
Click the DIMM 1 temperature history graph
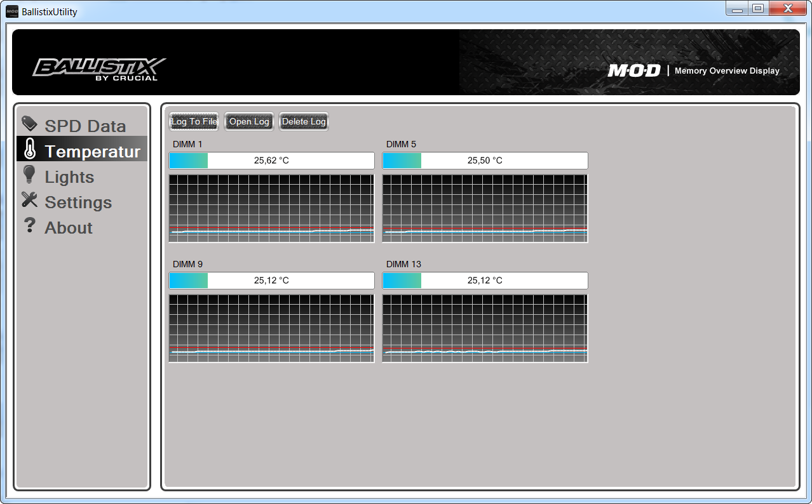[271, 208]
